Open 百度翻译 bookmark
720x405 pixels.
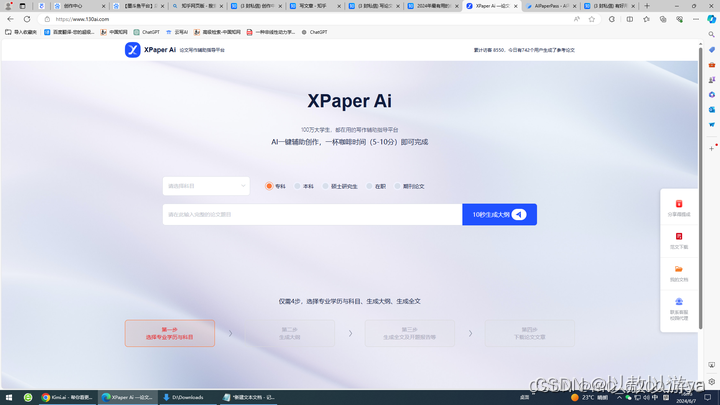click(x=69, y=32)
